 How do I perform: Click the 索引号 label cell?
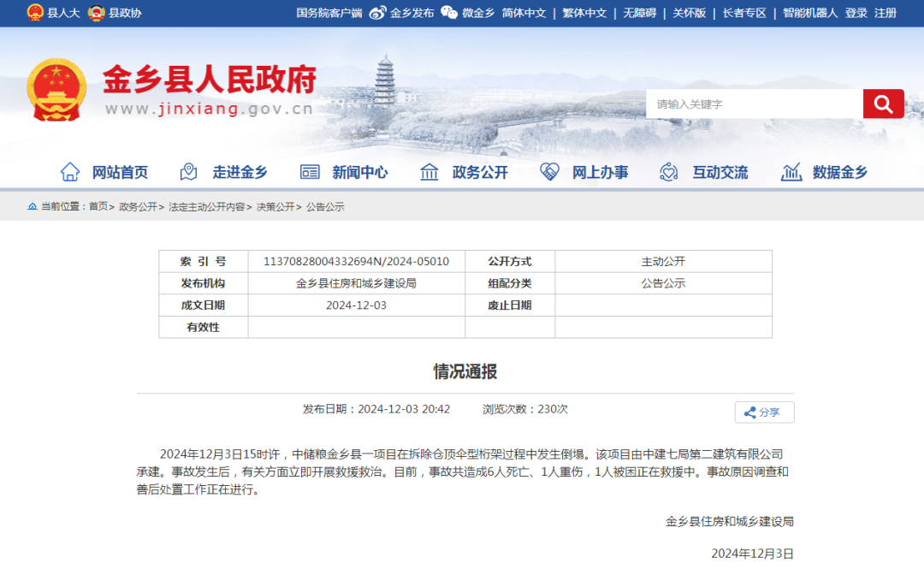204,262
